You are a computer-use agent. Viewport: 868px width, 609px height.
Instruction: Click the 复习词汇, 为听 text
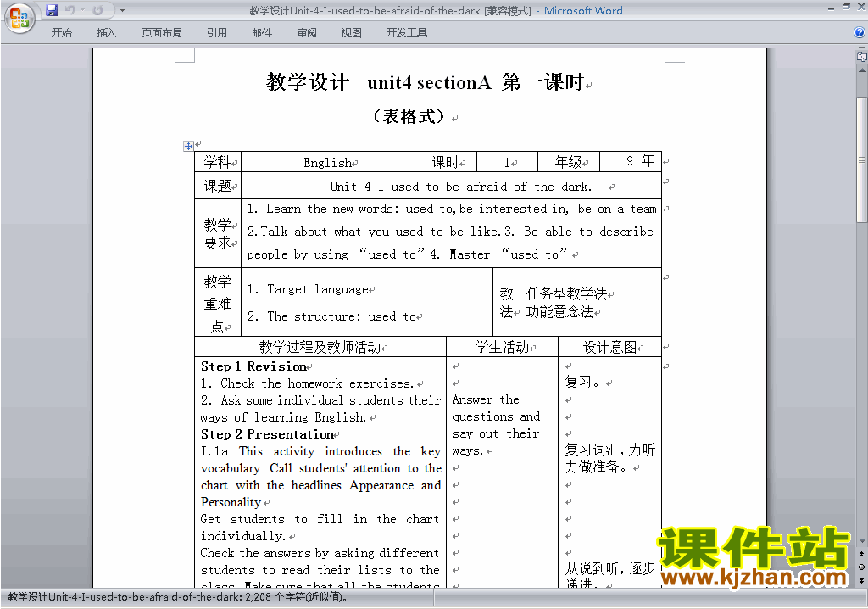(x=610, y=450)
